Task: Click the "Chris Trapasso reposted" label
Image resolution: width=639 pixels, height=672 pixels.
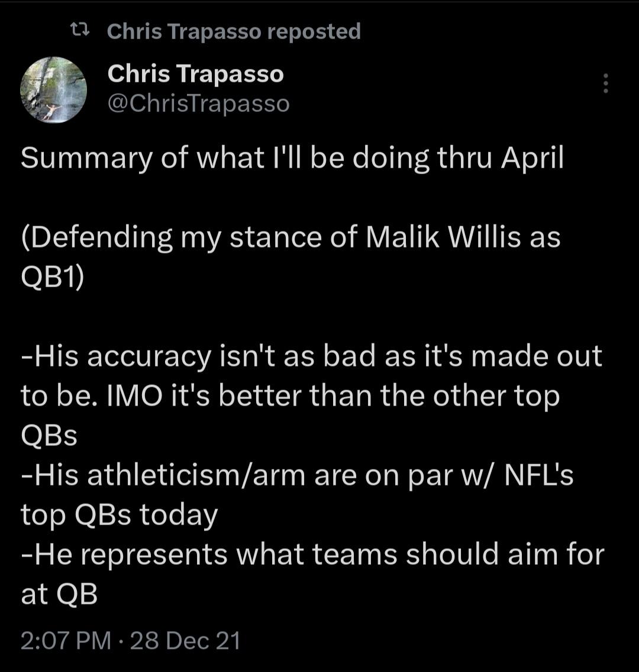Action: 234,31
